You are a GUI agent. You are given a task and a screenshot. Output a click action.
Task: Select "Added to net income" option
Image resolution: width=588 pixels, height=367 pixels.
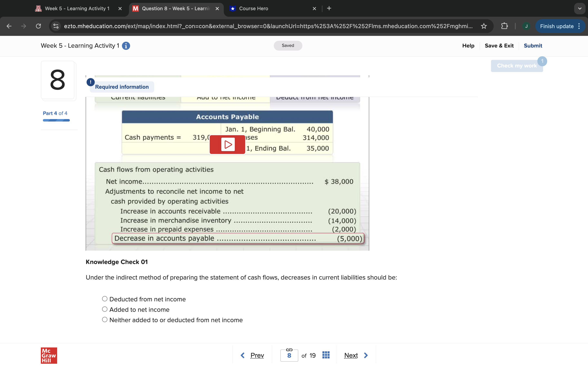click(x=105, y=309)
